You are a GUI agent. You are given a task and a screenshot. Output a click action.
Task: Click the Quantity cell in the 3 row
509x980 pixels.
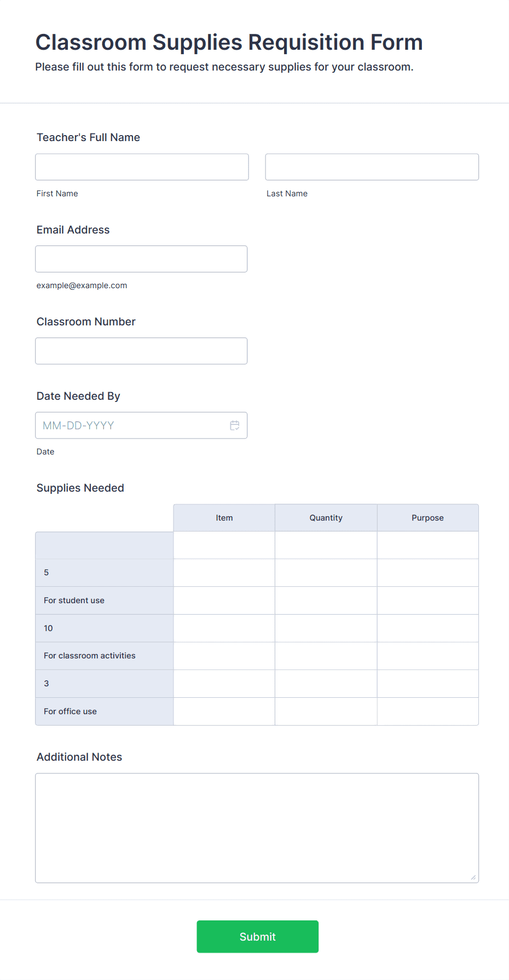326,683
